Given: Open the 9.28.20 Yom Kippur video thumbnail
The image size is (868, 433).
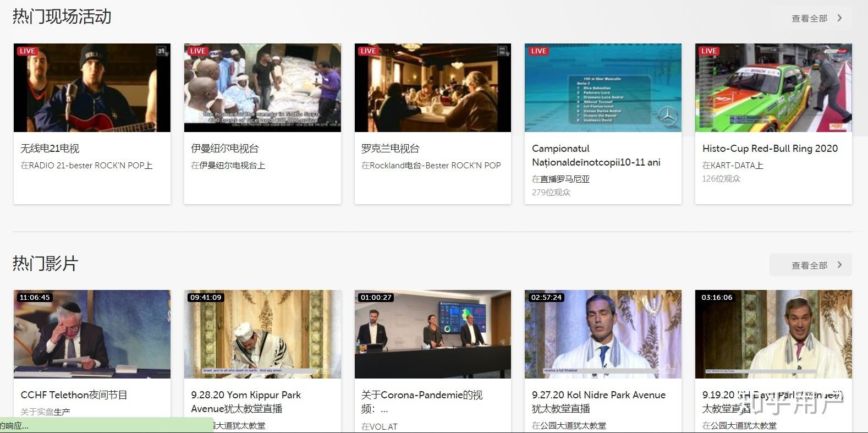Looking at the screenshot, I should [262, 334].
